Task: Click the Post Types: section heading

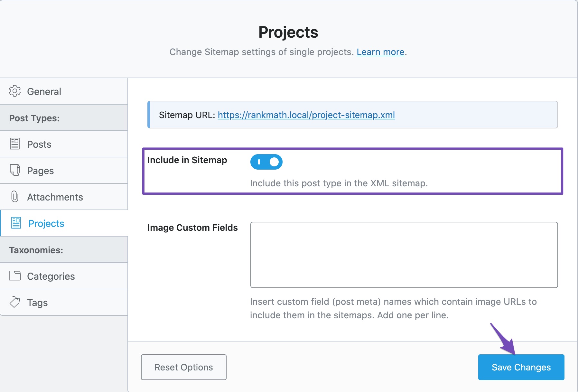Action: (34, 118)
